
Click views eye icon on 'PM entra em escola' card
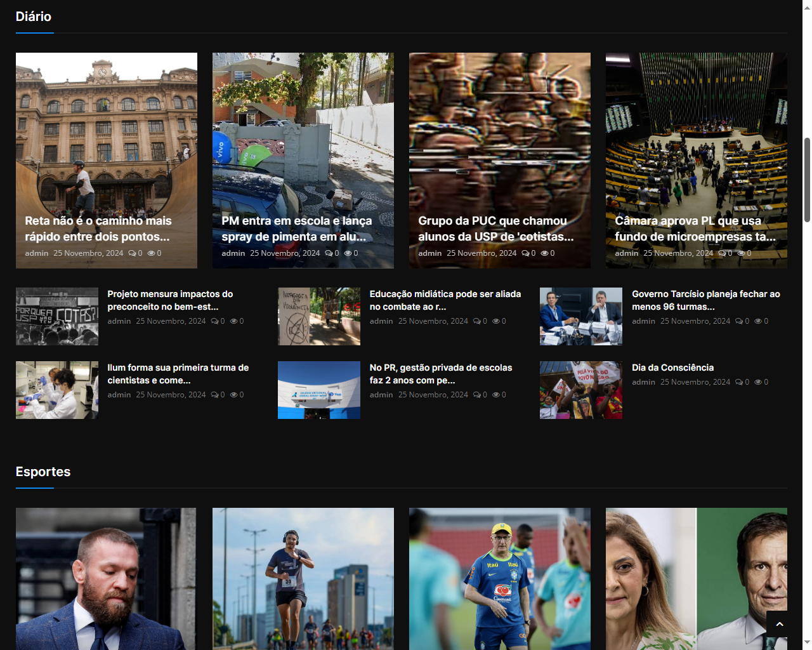[348, 253]
